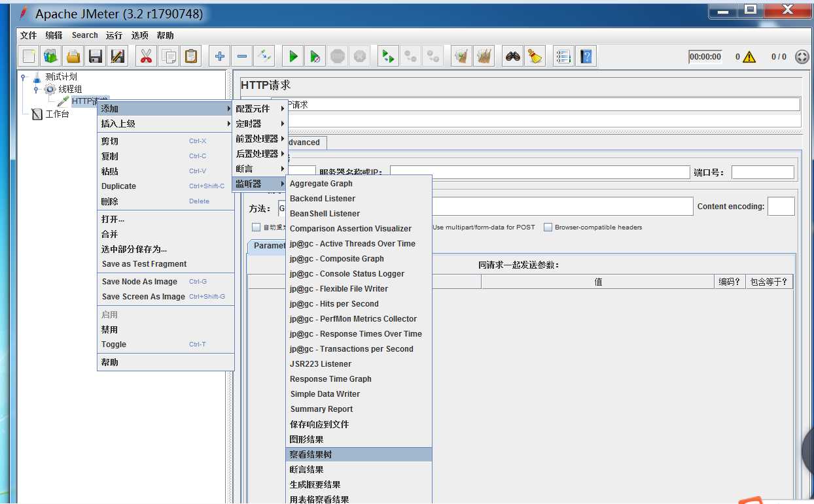Collapse the 测试计划 tree node
Screen dimensions: 814x504
(x=23, y=76)
